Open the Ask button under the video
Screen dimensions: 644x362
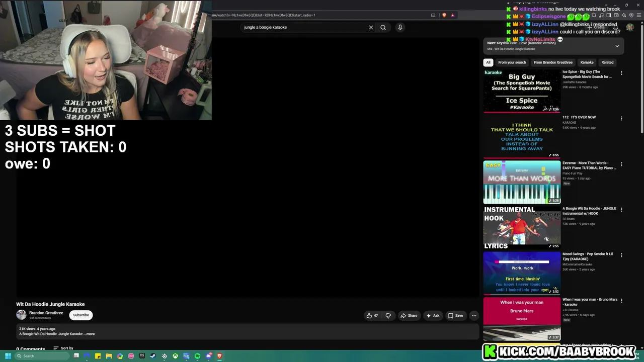coord(433,316)
